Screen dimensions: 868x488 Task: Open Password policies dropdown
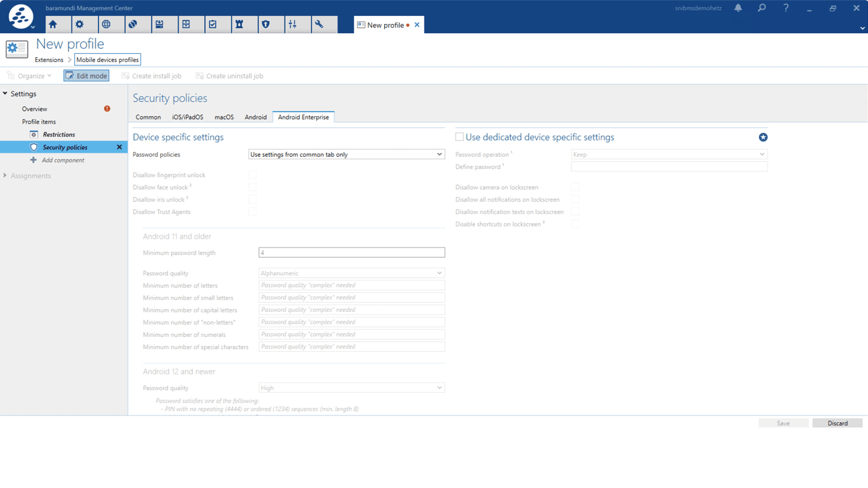[347, 155]
